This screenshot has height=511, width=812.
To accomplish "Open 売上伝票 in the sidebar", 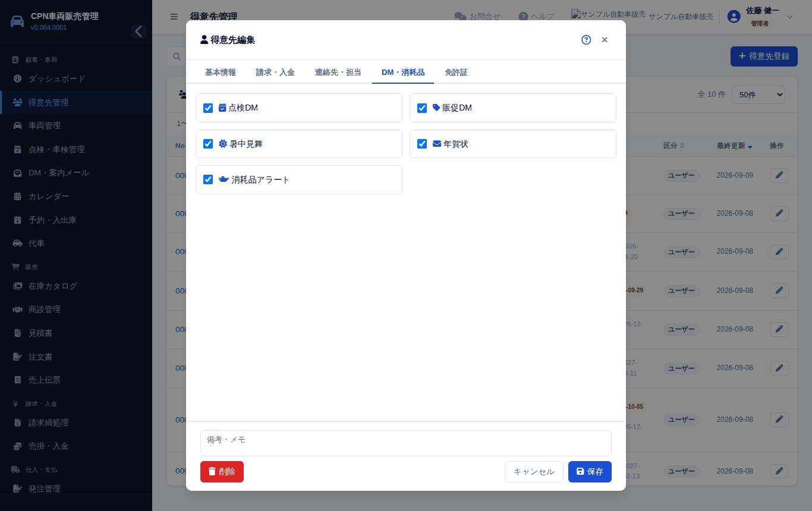I will [76, 380].
